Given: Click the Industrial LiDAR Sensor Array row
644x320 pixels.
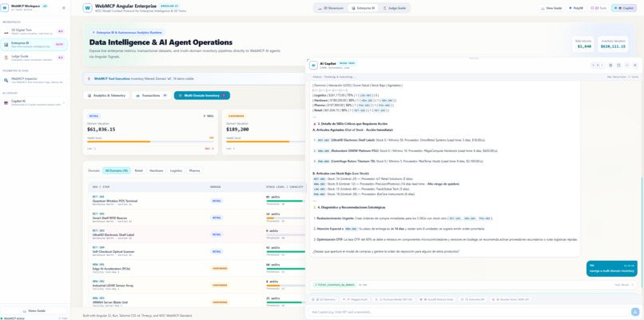Looking at the screenshot, I should tap(197, 285).
